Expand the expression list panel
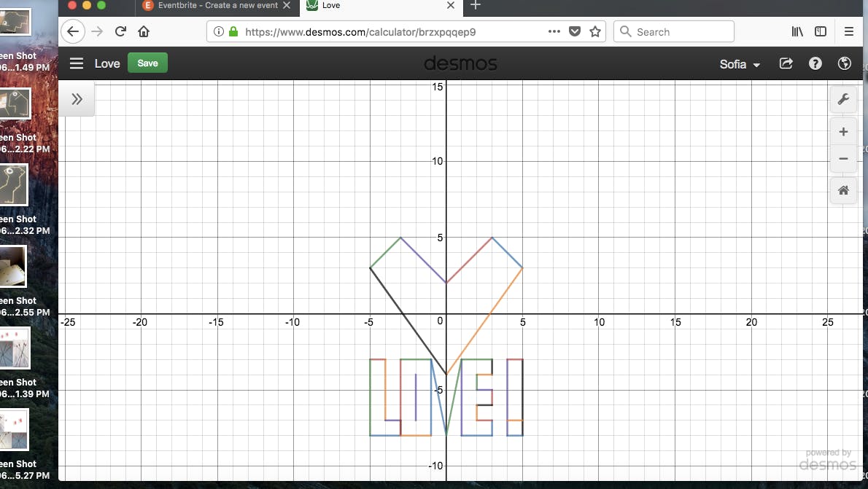This screenshot has width=868, height=489. point(77,99)
